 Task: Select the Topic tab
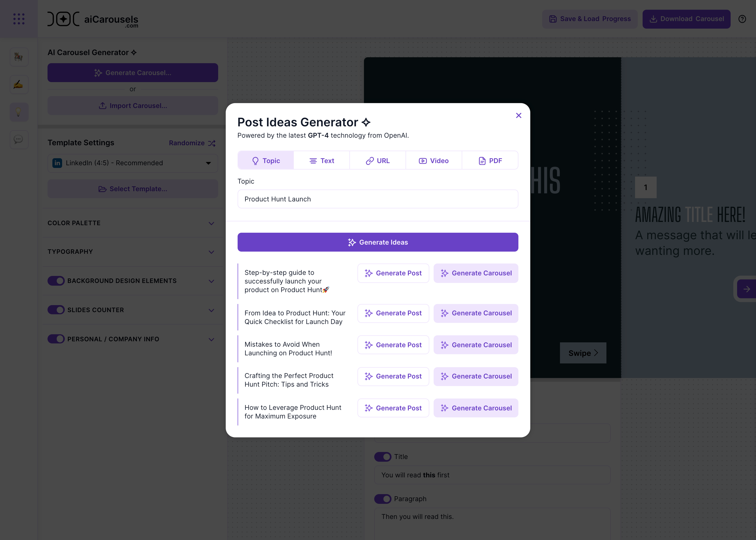coord(266,161)
